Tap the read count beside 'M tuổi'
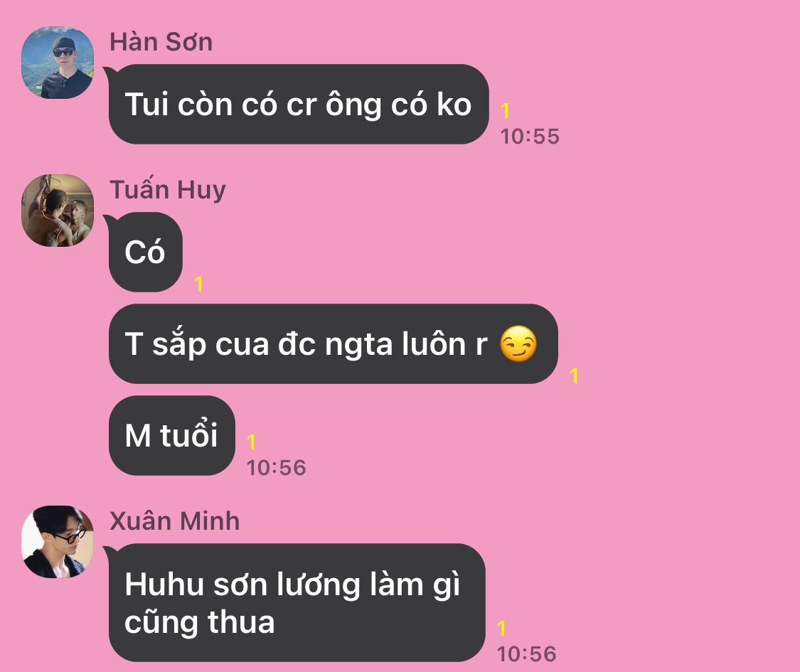 click(x=251, y=442)
